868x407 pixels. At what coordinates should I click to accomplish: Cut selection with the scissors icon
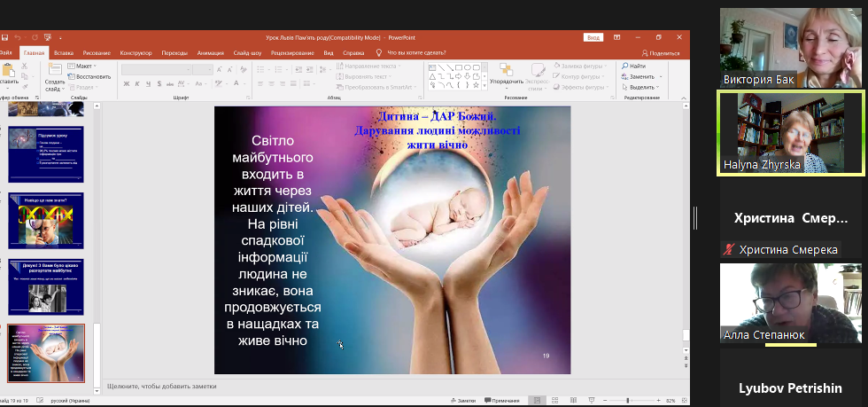[24, 66]
